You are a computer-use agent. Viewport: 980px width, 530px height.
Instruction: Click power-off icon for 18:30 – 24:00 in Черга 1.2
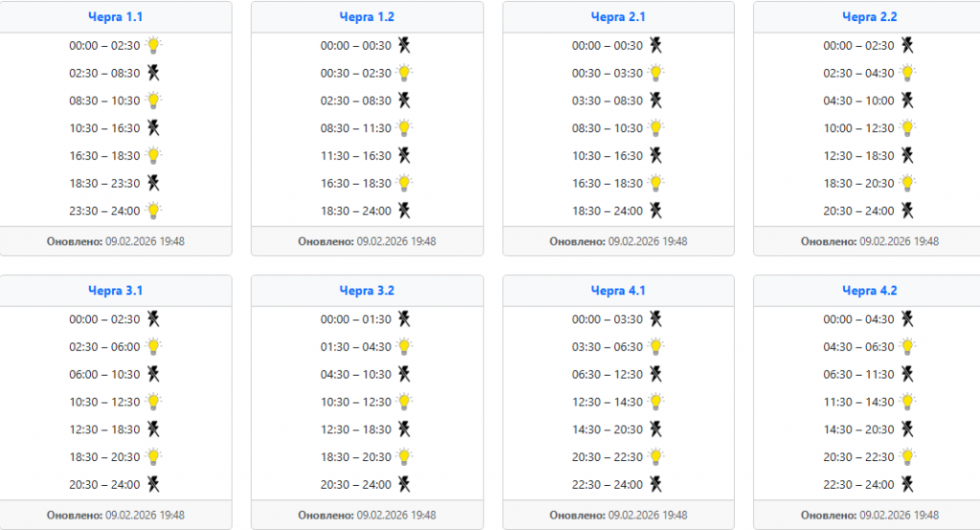click(x=405, y=210)
